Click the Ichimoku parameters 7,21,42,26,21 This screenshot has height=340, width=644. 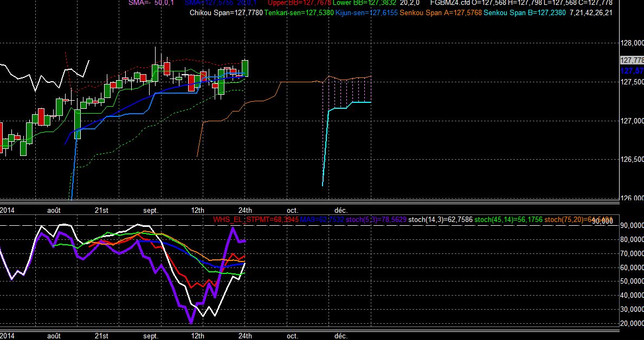[x=591, y=12]
